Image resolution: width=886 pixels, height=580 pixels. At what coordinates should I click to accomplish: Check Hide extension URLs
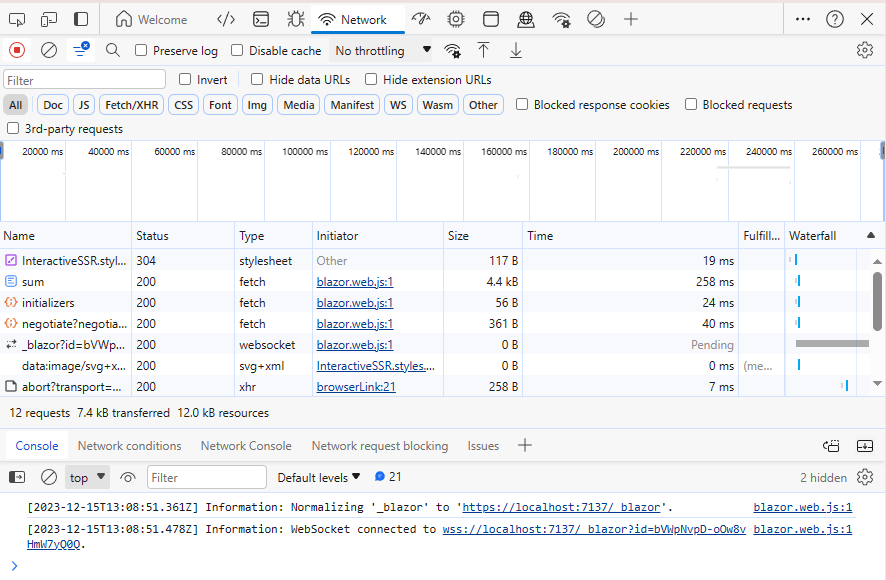[x=371, y=80]
